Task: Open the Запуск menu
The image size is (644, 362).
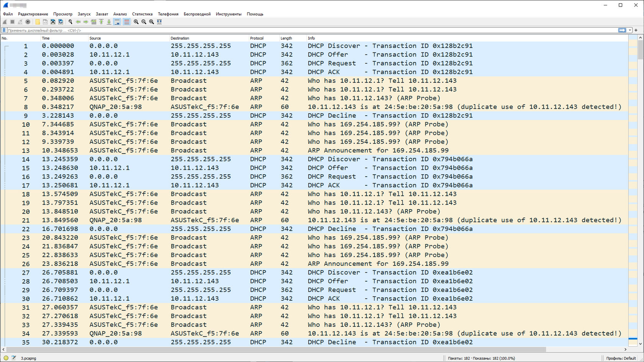Action: pos(84,14)
